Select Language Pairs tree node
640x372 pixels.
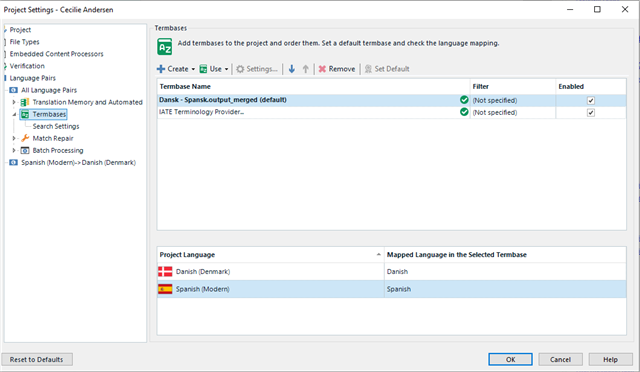(x=33, y=78)
